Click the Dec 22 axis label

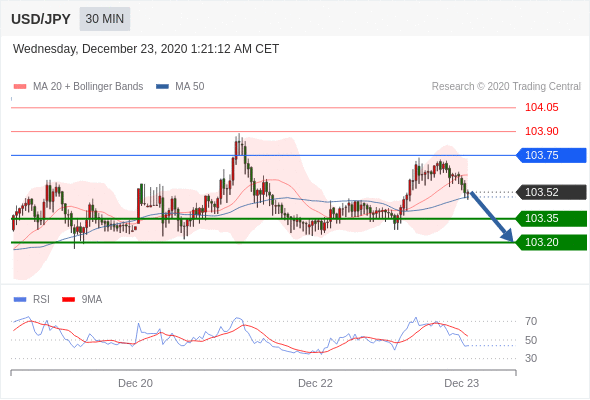point(315,383)
